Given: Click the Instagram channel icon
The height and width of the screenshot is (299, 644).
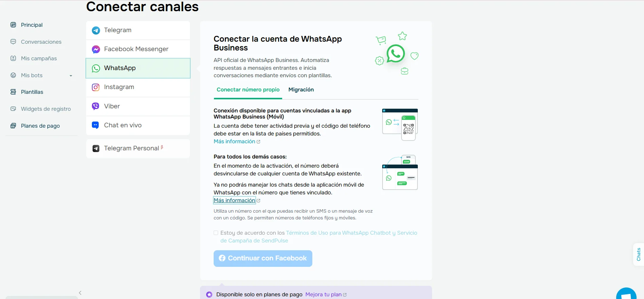Looking at the screenshot, I should 96,87.
